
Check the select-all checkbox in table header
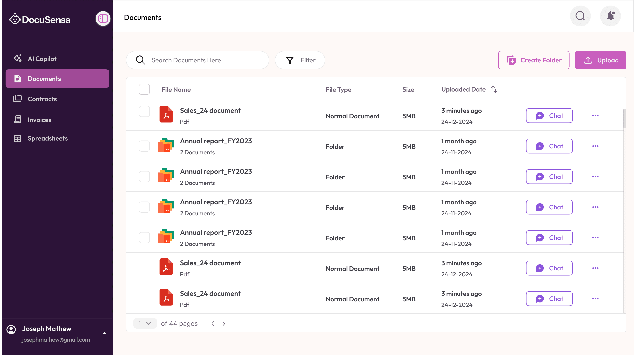pyautogui.click(x=144, y=89)
